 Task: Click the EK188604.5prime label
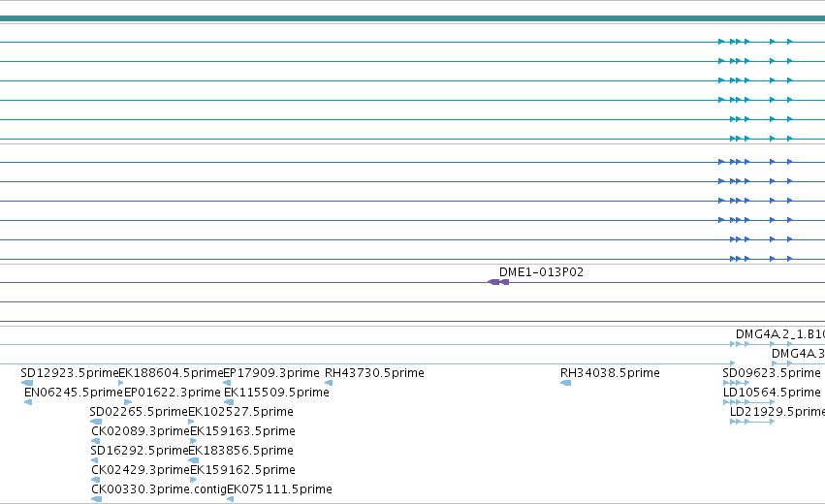pyautogui.click(x=171, y=373)
